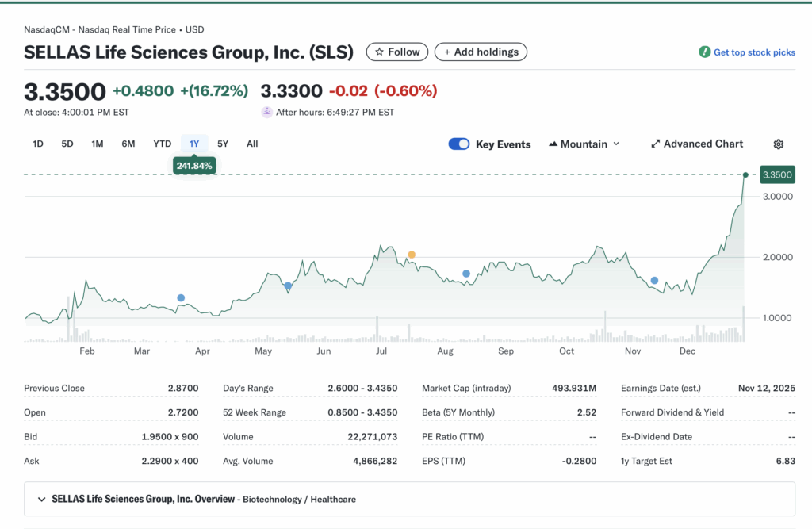Disable the Key Events toggle
This screenshot has height=529, width=812.
pyautogui.click(x=459, y=144)
